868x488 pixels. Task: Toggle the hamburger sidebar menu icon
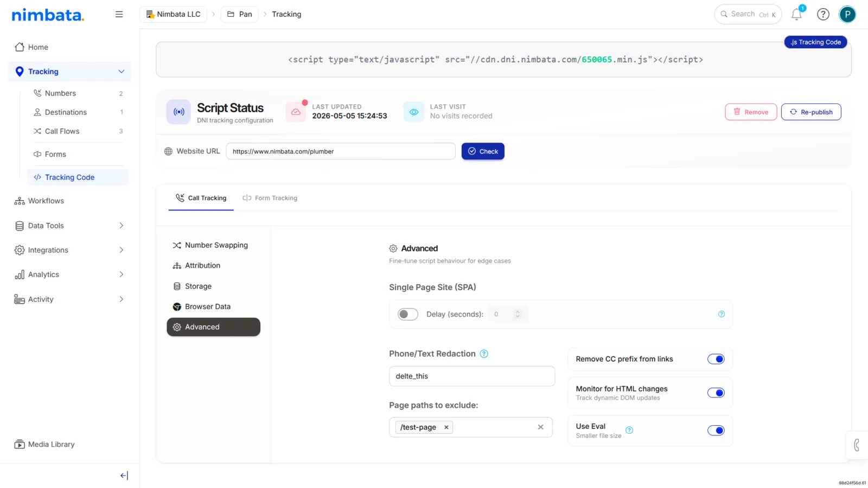tap(119, 14)
